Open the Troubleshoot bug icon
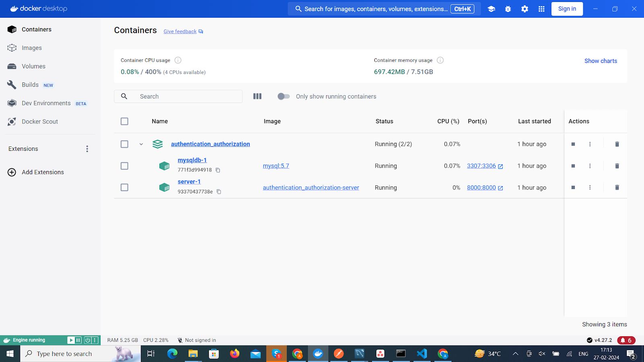This screenshot has height=362, width=644. [508, 9]
